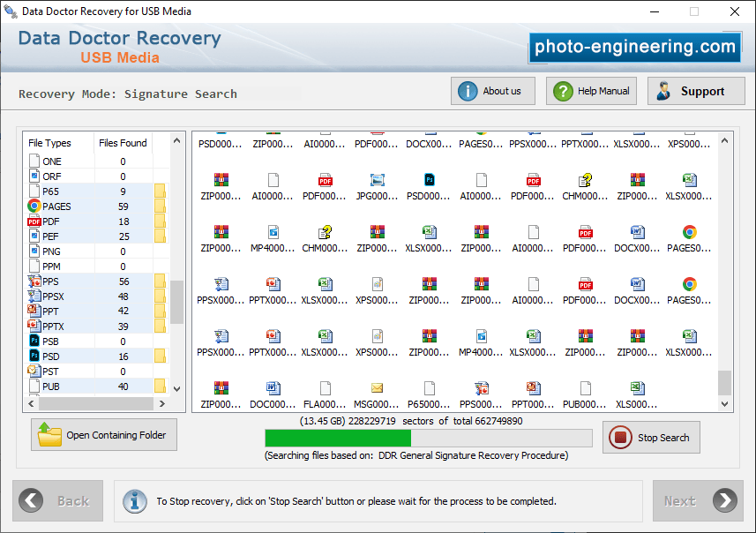Click the Next button
This screenshot has height=533, width=756.
pos(698,500)
